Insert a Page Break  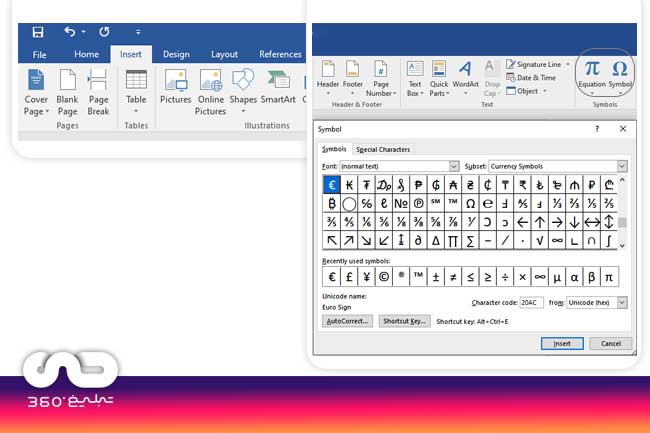[98, 92]
